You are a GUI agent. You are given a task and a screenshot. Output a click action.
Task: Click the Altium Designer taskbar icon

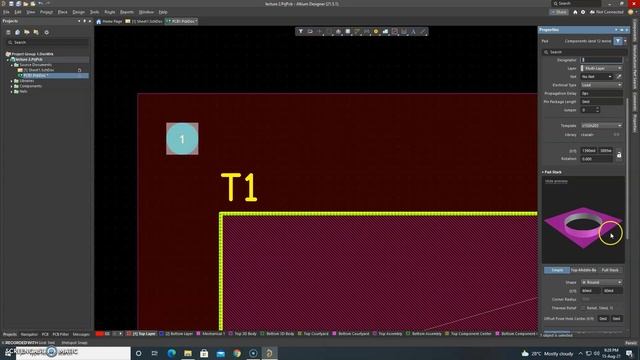tap(269, 353)
